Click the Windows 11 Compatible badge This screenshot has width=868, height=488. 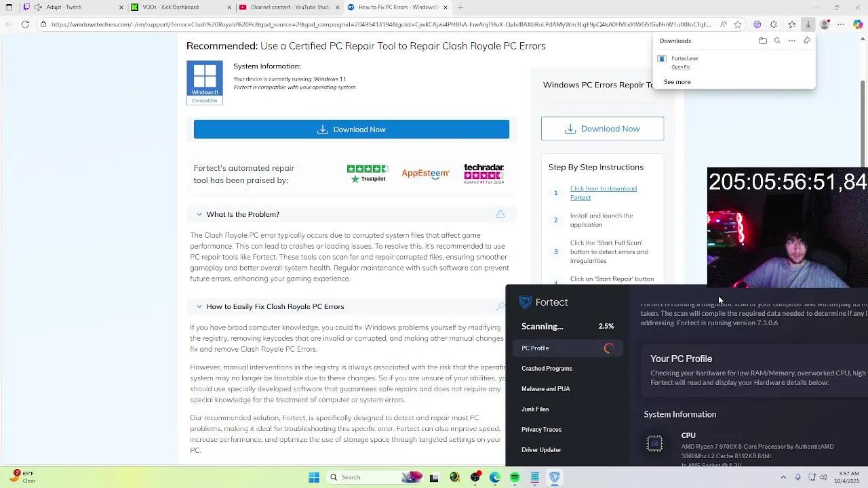(205, 83)
